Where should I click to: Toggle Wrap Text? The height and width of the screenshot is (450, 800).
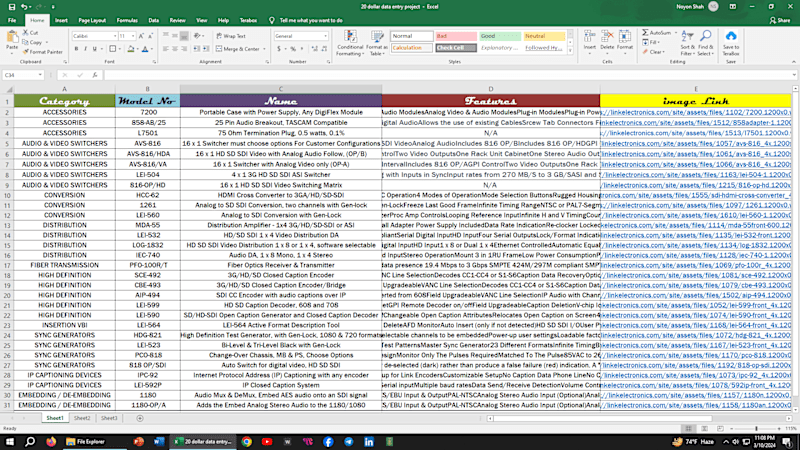(x=231, y=36)
